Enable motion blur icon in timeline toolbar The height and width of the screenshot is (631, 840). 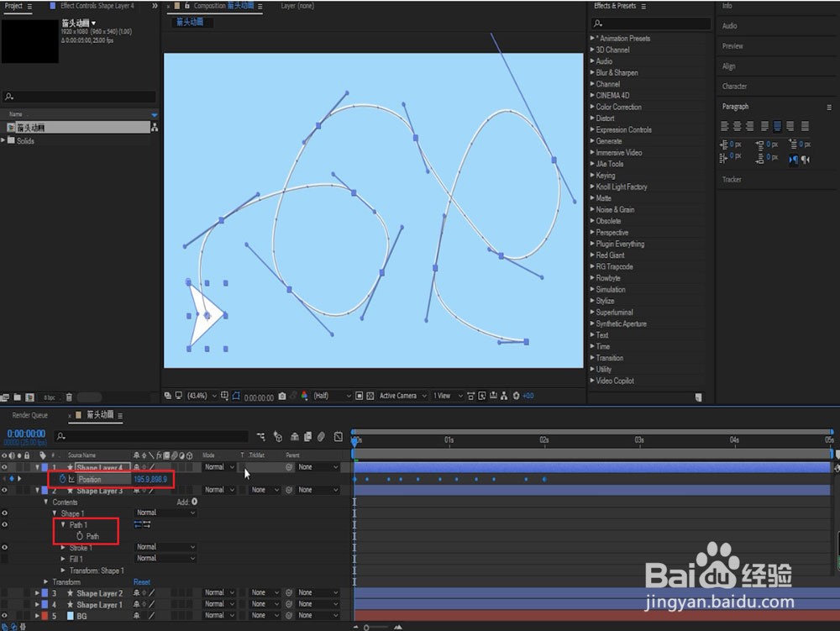point(321,437)
